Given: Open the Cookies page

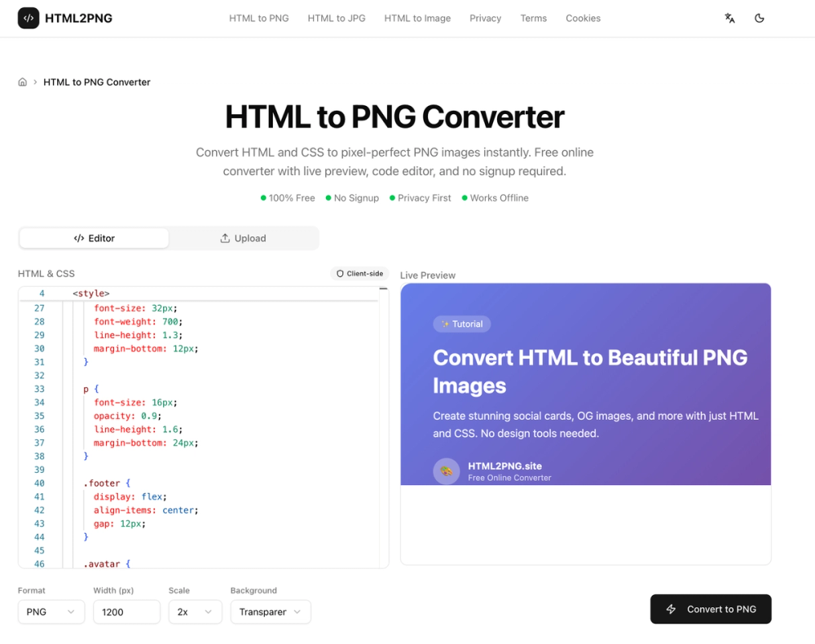Looking at the screenshot, I should 583,18.
